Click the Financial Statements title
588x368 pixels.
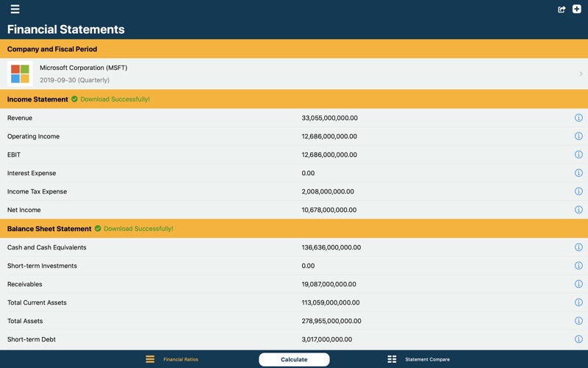click(x=66, y=29)
